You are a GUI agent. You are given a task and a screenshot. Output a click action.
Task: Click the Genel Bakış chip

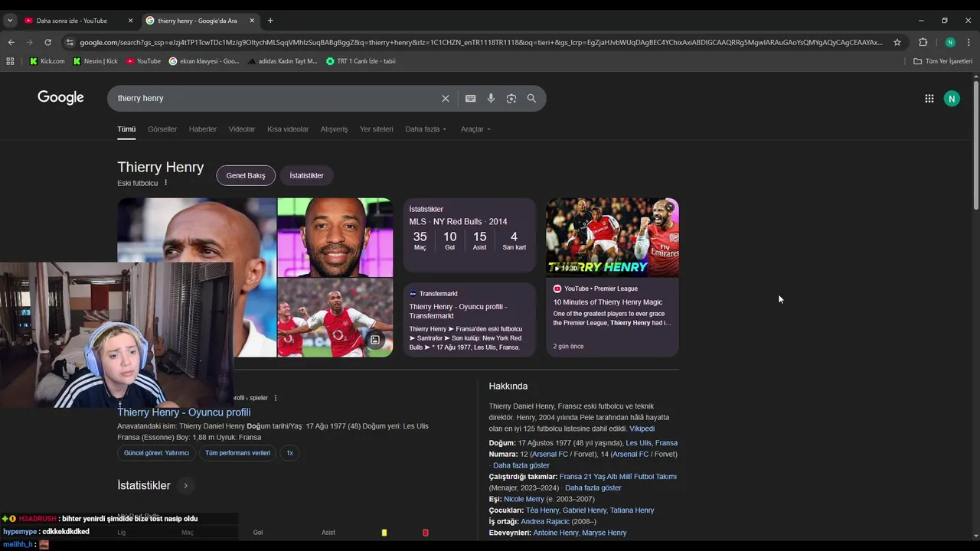(246, 175)
